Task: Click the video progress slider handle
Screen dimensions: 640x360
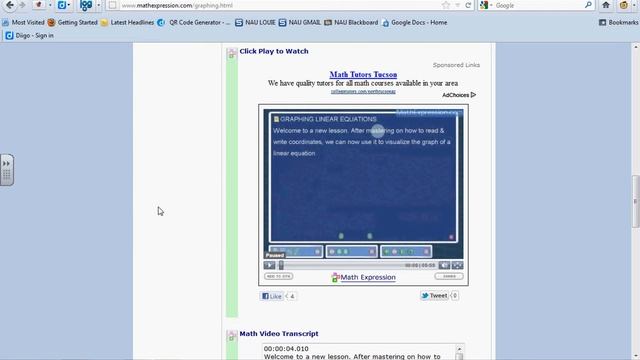Action: [x=281, y=265]
